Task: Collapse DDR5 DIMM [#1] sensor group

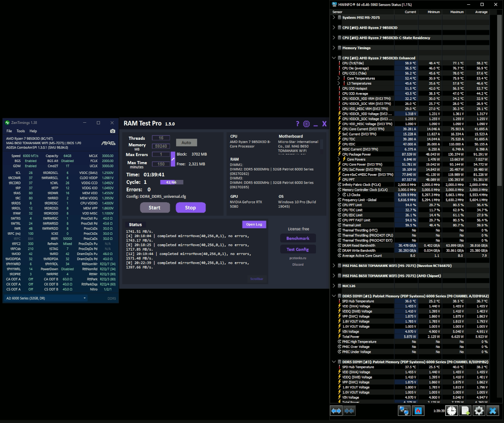Action: 334,296
